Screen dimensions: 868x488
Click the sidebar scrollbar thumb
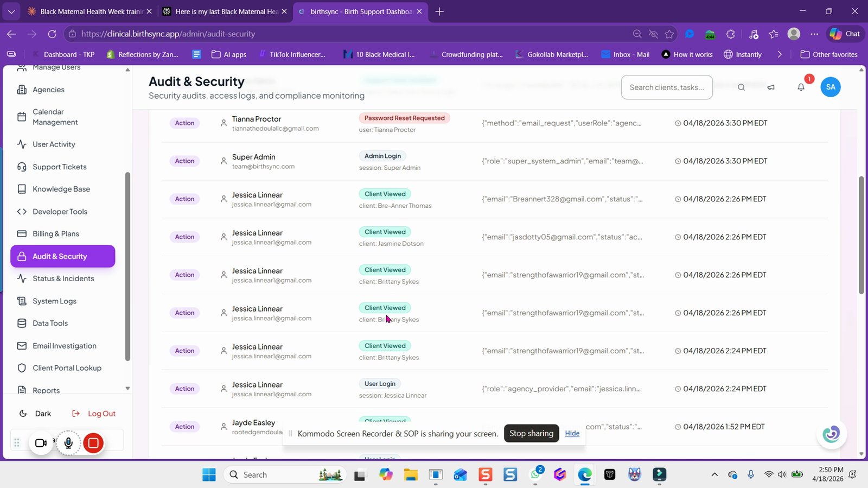click(x=127, y=267)
